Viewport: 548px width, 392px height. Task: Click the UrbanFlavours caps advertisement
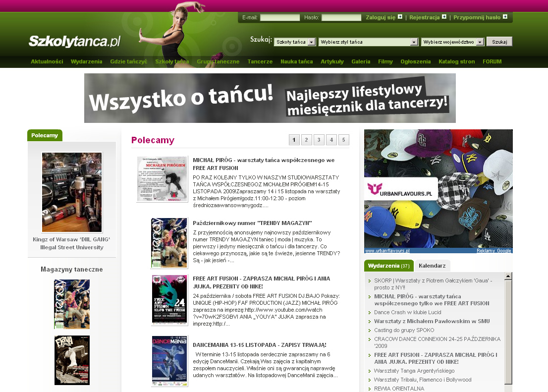click(x=438, y=189)
